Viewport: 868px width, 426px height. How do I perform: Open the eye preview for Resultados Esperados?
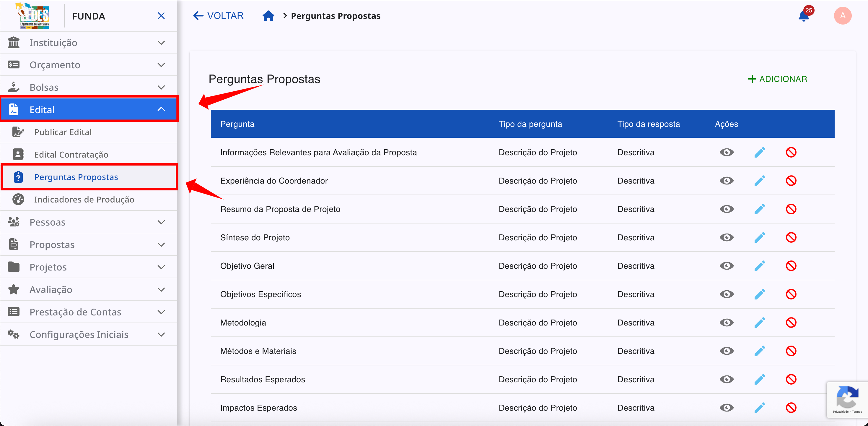727,380
